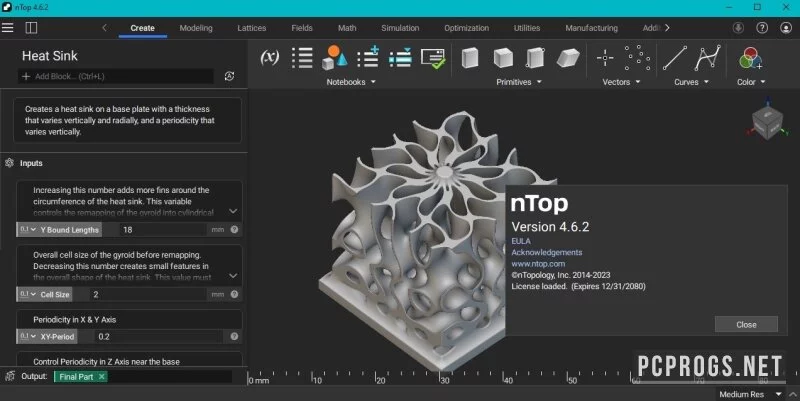
Task: Switch to the Fields tab
Action: (x=302, y=28)
